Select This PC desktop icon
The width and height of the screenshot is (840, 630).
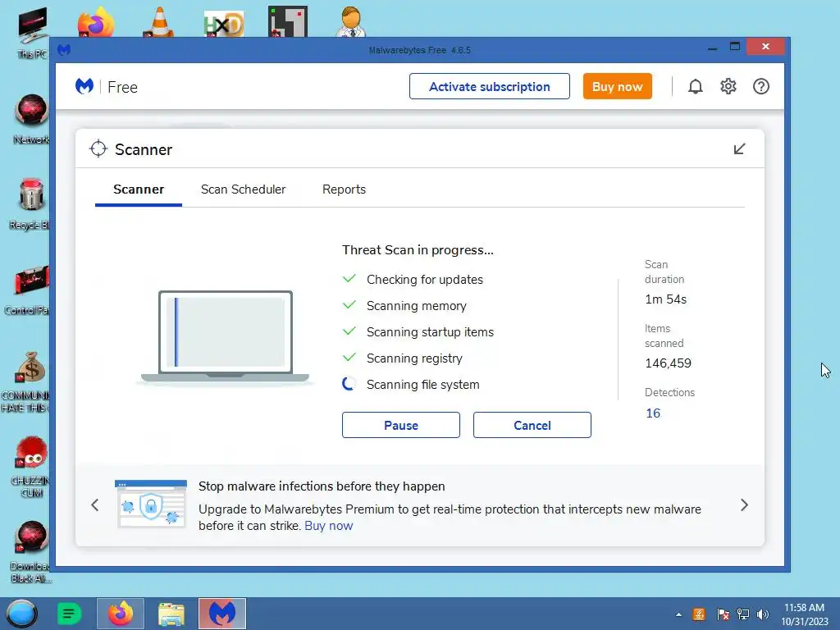tap(32, 32)
